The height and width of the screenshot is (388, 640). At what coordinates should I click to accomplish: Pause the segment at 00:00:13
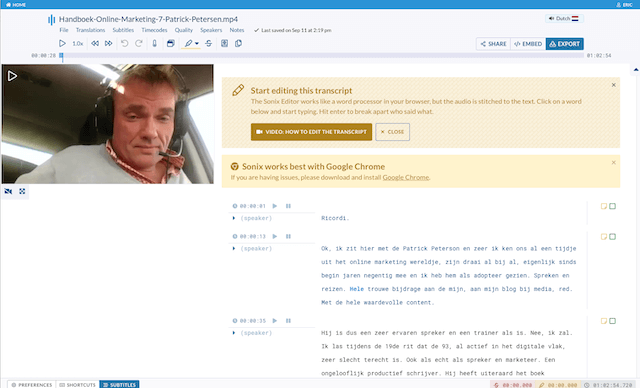pos(288,236)
